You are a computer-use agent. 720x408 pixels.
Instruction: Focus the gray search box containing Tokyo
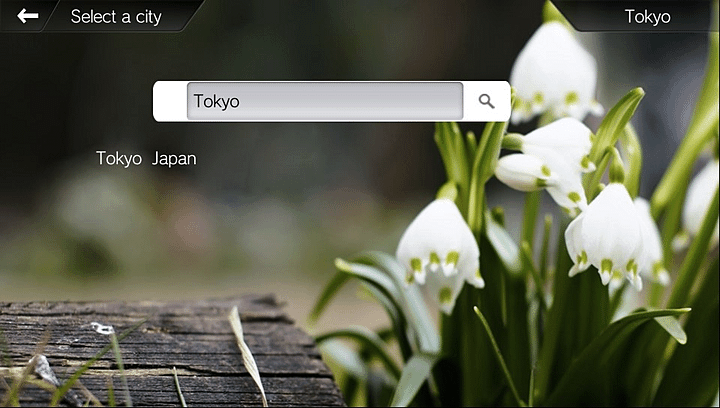pyautogui.click(x=325, y=101)
